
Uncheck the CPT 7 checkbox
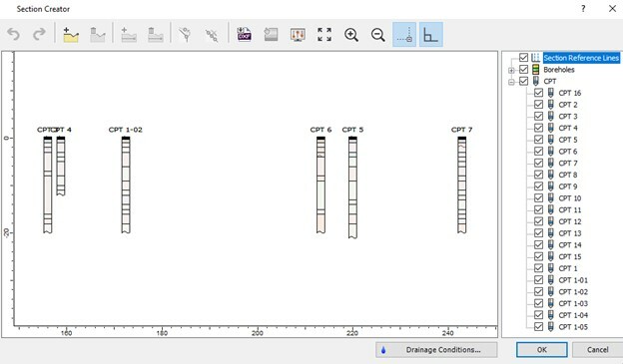coord(538,164)
